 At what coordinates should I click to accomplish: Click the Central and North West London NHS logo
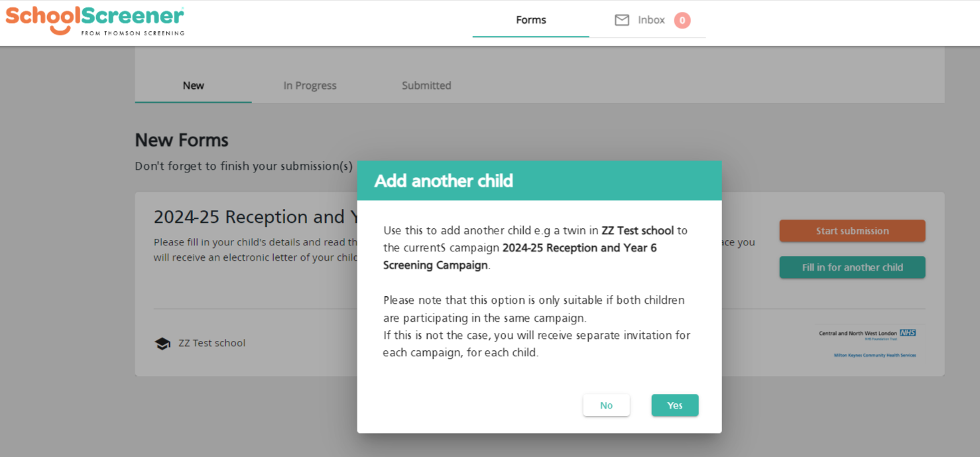867,334
